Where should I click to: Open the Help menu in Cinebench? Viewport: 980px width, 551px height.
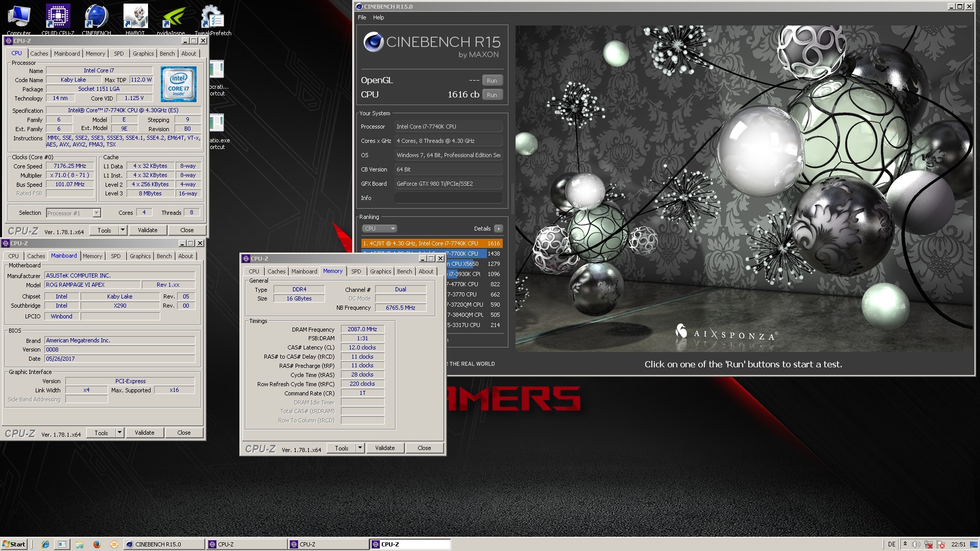pos(378,17)
